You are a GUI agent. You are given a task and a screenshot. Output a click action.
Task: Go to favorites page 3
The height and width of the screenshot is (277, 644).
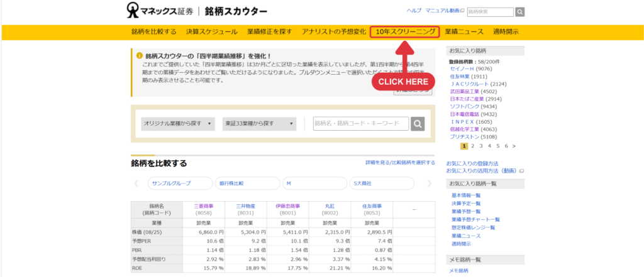pyautogui.click(x=481, y=146)
